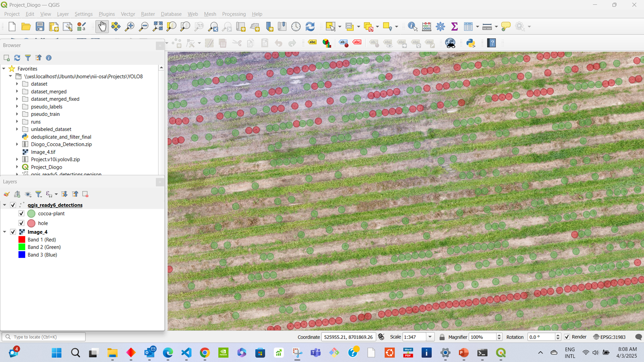Filter Browser panel with the funnel icon
644x362 pixels.
28,58
